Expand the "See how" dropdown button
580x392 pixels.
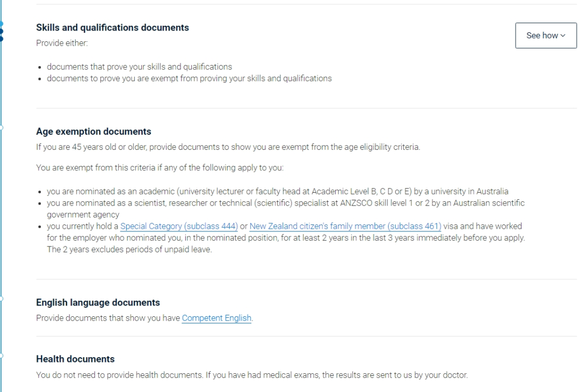(x=546, y=35)
